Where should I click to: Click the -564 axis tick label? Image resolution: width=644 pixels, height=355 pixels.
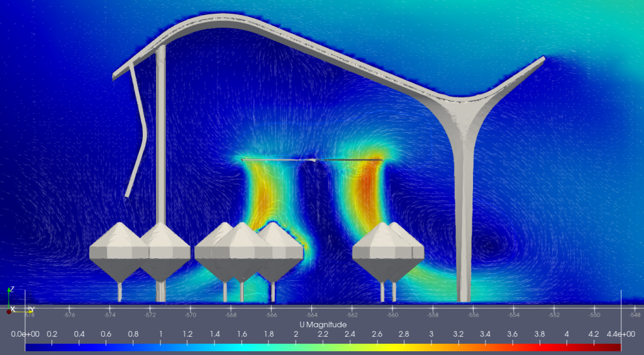[x=312, y=315]
